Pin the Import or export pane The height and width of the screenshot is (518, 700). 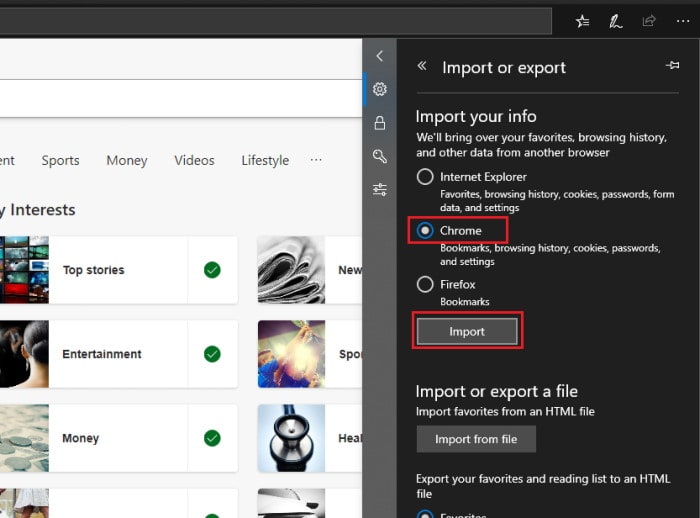pos(672,65)
